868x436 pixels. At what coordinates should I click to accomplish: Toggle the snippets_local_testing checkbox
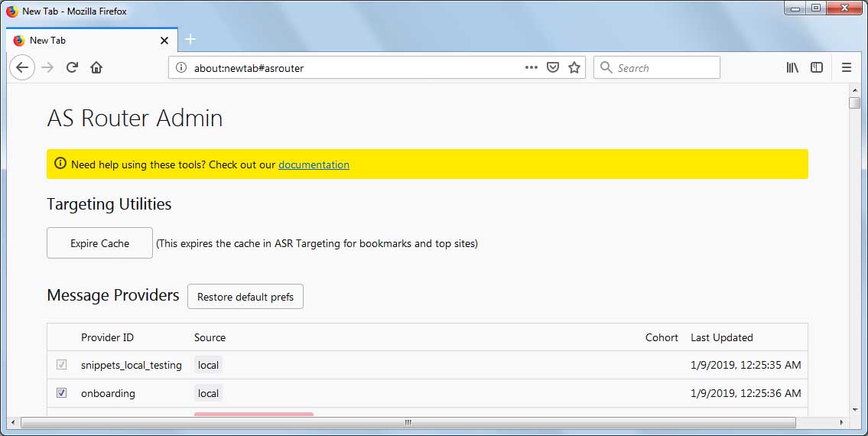(x=61, y=365)
